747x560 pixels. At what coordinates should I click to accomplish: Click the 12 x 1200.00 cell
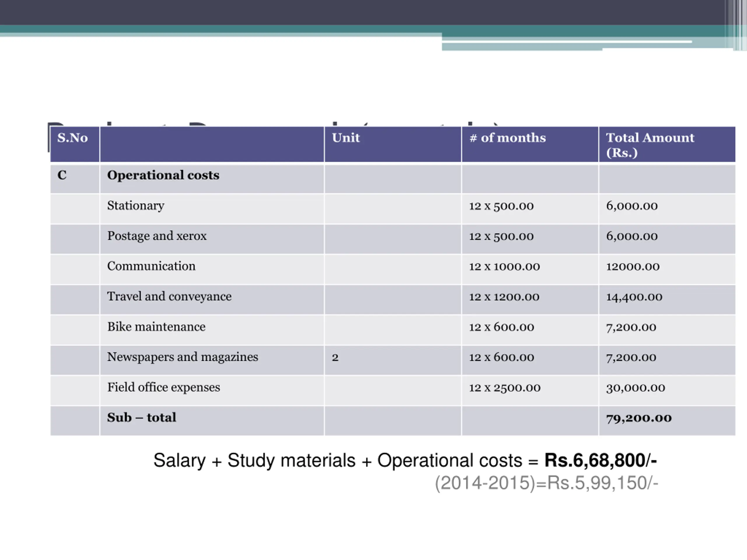(x=504, y=297)
